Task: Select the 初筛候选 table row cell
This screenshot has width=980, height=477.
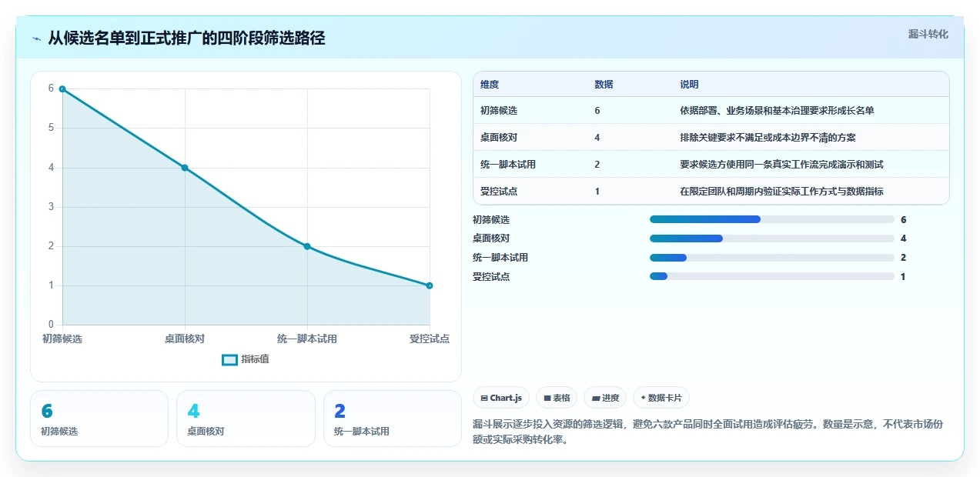Action: click(x=499, y=111)
